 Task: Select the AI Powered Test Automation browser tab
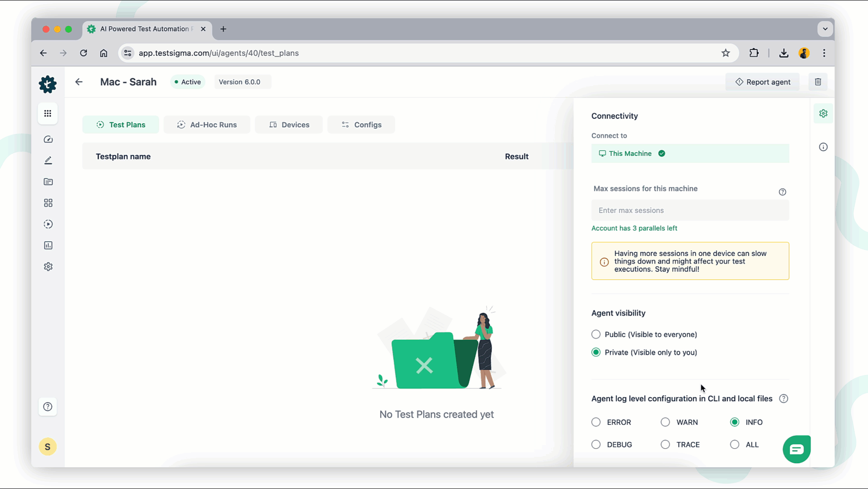147,29
